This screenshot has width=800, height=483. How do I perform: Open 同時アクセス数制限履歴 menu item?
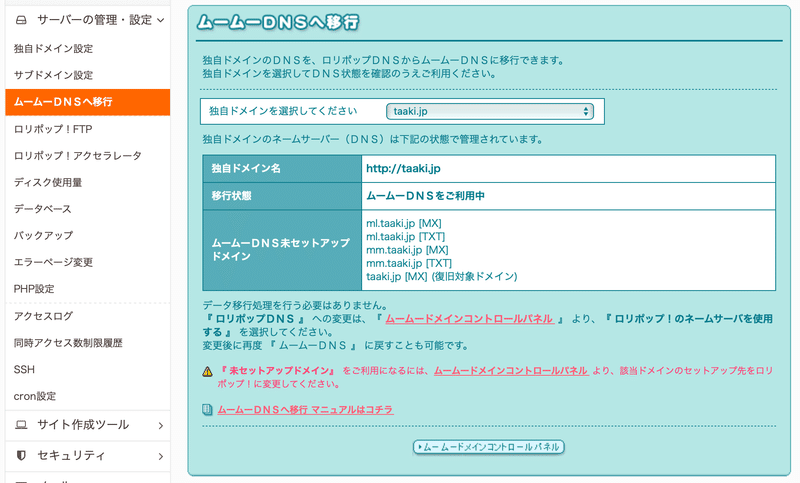(68, 343)
